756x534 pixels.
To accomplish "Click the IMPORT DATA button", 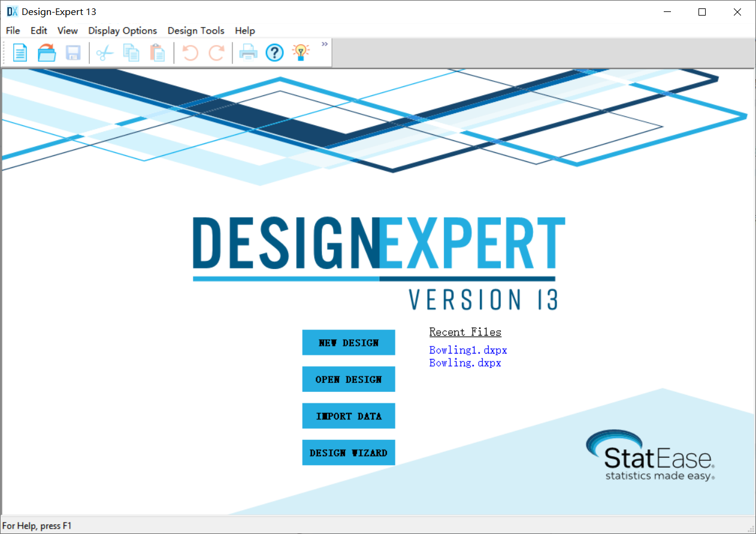I will (x=349, y=416).
